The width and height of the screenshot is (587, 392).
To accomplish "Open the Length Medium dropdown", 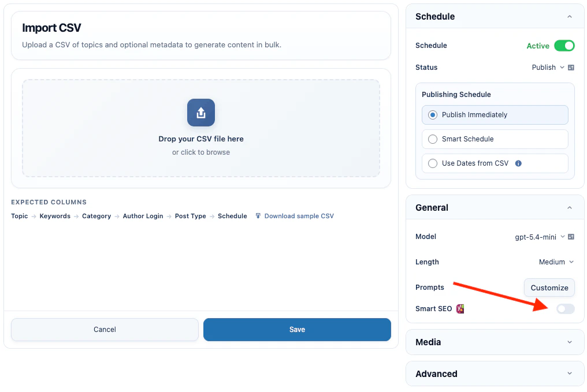I will coord(556,262).
